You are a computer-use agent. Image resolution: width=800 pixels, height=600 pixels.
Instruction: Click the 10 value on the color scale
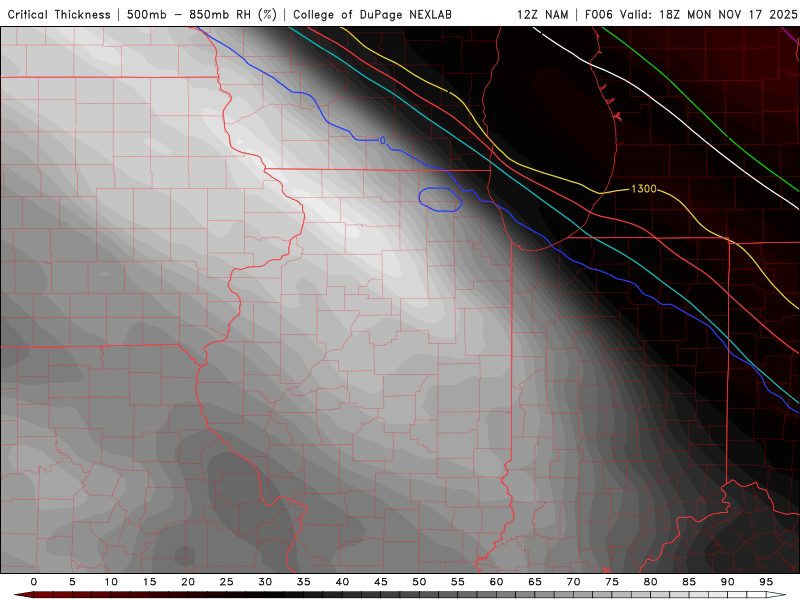(x=111, y=582)
